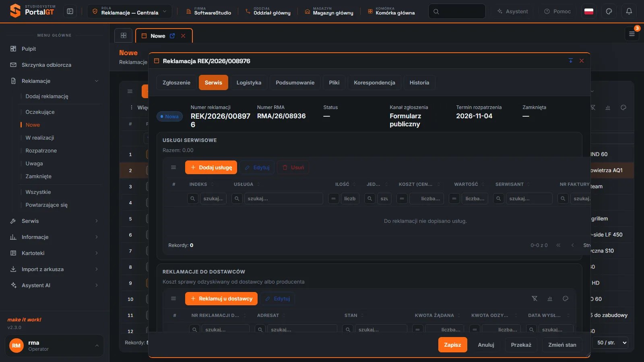Select the Polish flag language button
Screen dimensions: 644x362
pyautogui.click(x=589, y=11)
